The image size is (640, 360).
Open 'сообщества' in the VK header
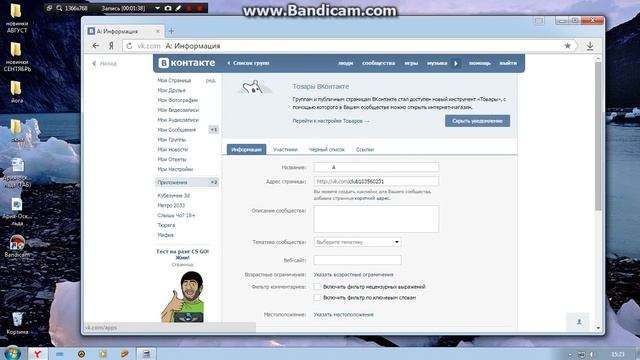[378, 63]
